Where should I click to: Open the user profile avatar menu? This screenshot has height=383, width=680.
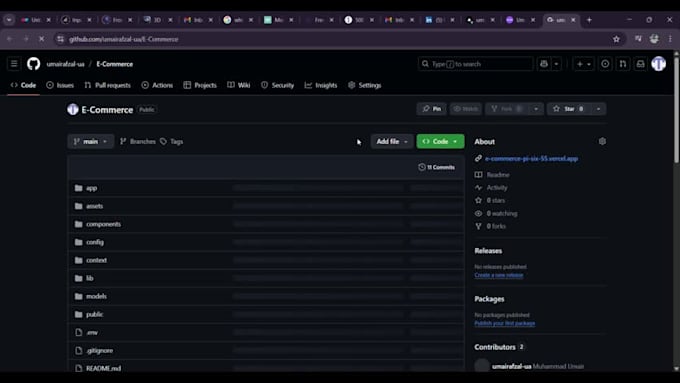[658, 64]
